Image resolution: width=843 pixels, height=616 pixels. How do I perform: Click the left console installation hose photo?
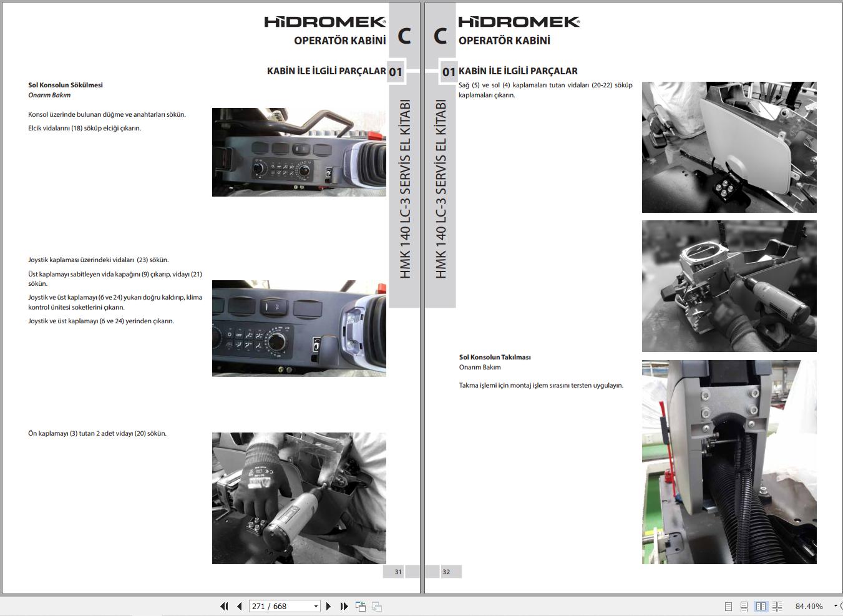(729, 462)
